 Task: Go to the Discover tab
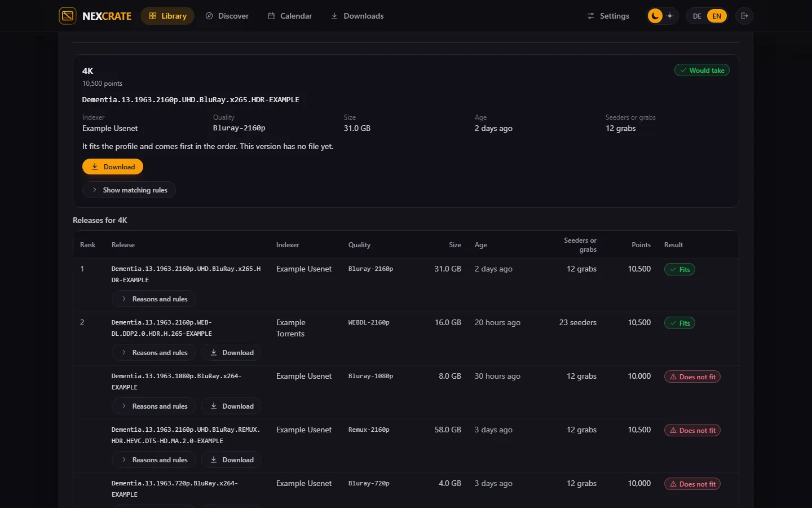click(x=227, y=16)
